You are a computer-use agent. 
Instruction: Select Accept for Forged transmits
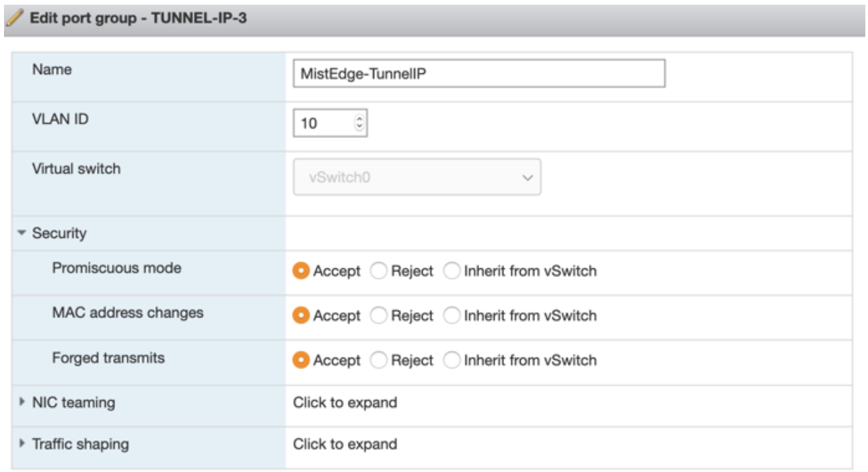pyautogui.click(x=302, y=360)
